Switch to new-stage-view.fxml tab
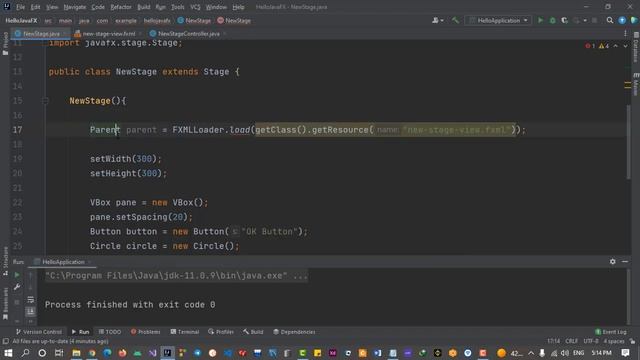 click(109, 33)
